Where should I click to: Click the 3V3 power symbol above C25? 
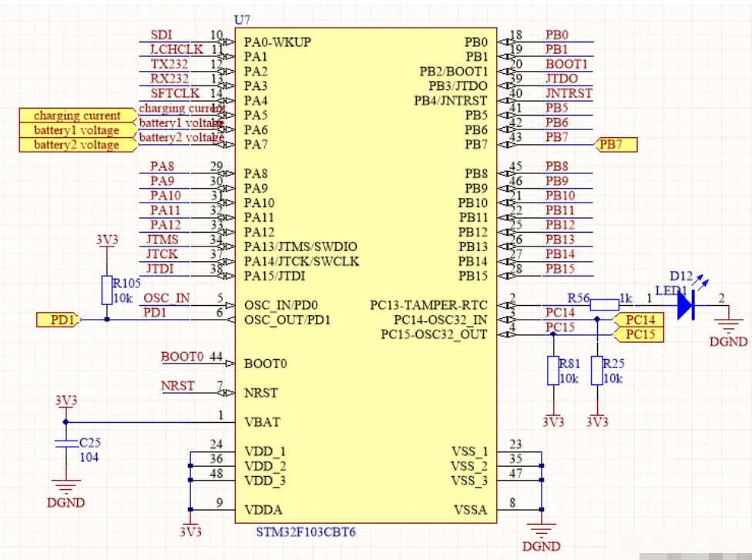(x=66, y=401)
